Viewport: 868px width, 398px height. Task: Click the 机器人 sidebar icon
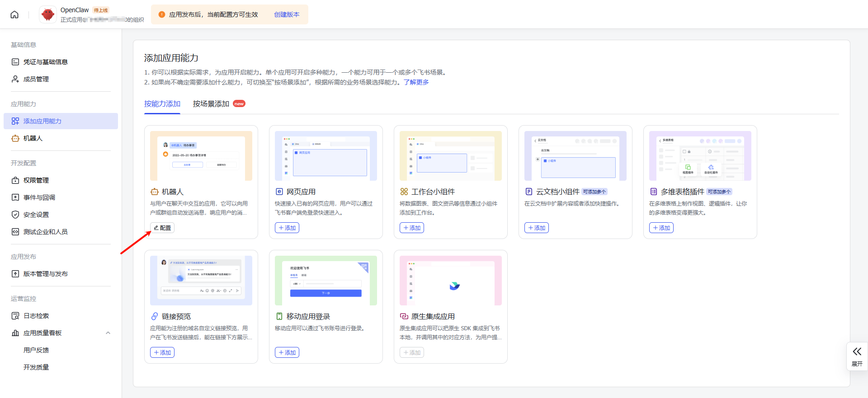point(15,138)
